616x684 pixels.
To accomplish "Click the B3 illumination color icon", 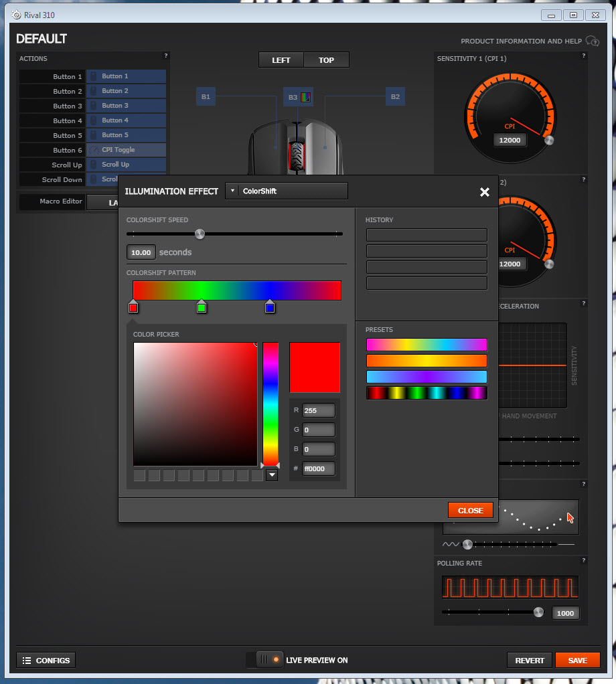I will point(306,97).
